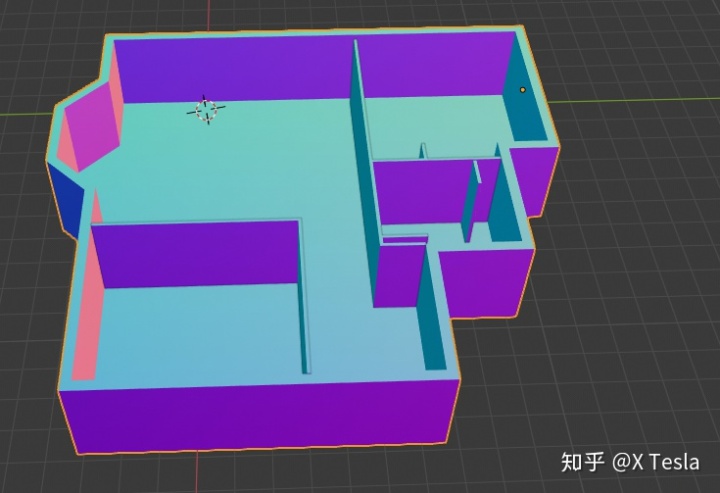Click the orange object origin dot
The height and width of the screenshot is (493, 720).
pyautogui.click(x=523, y=90)
